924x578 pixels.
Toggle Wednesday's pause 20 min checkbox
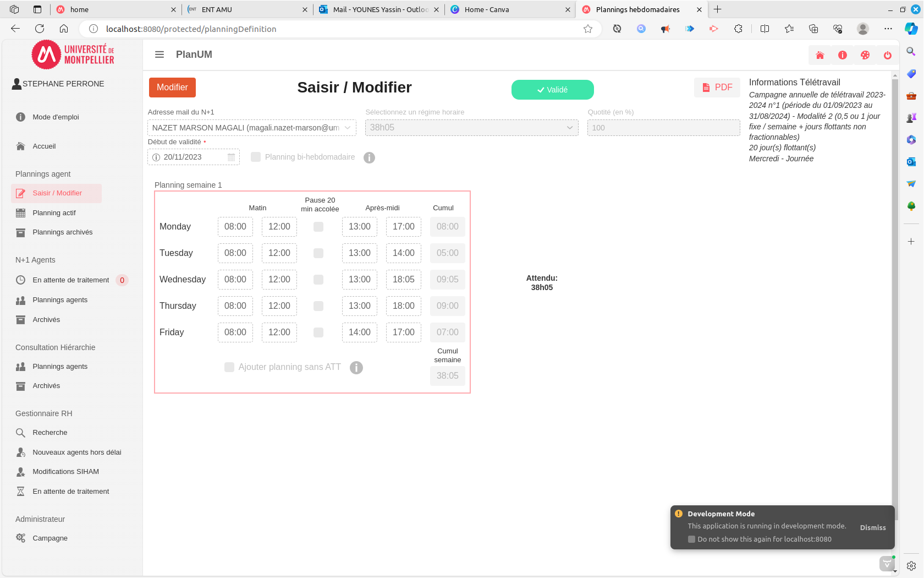coord(318,280)
